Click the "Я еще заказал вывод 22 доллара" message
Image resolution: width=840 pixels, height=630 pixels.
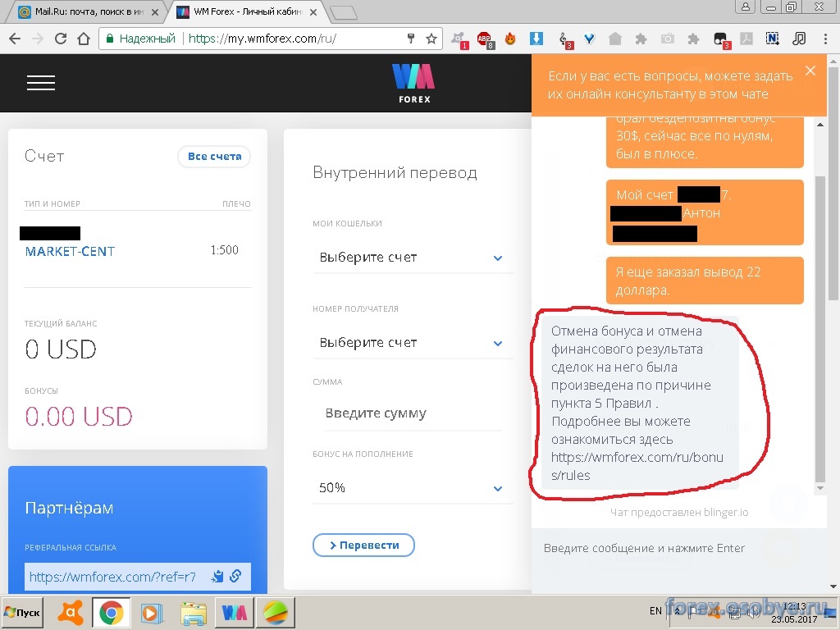pos(705,281)
